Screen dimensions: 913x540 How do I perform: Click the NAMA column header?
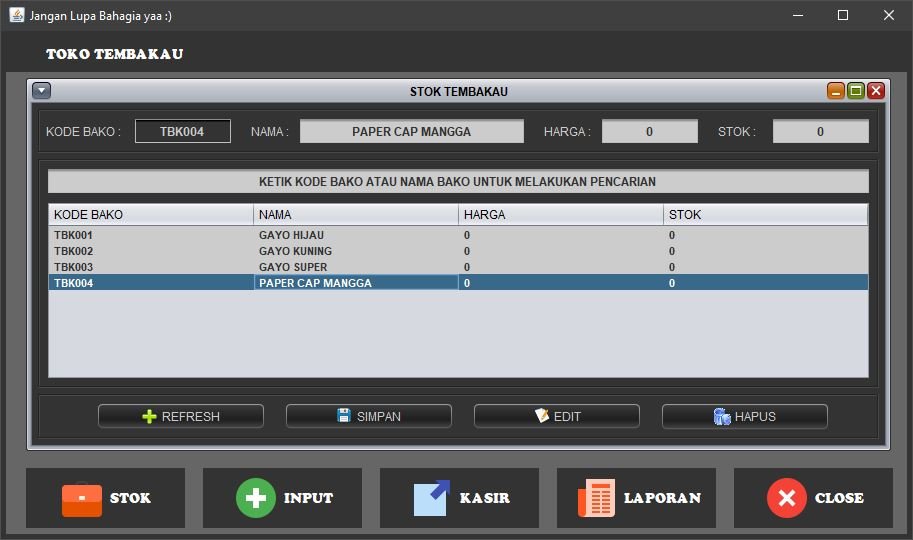point(355,215)
